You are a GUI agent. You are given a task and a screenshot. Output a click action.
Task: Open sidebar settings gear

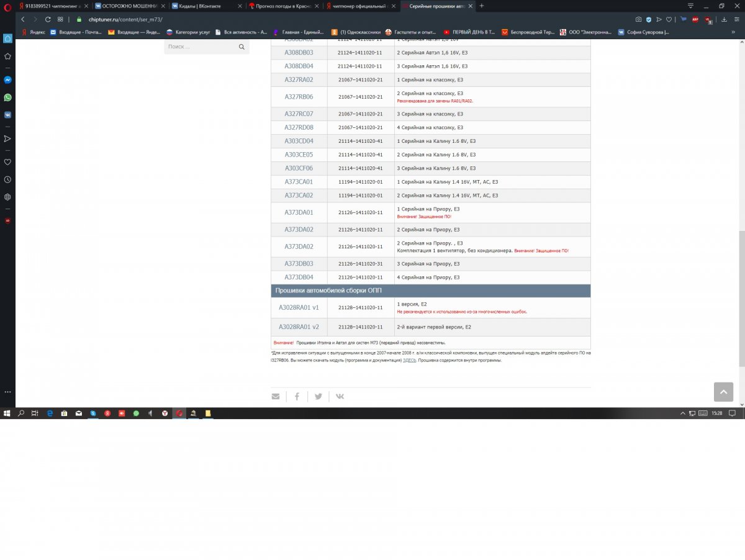7,197
